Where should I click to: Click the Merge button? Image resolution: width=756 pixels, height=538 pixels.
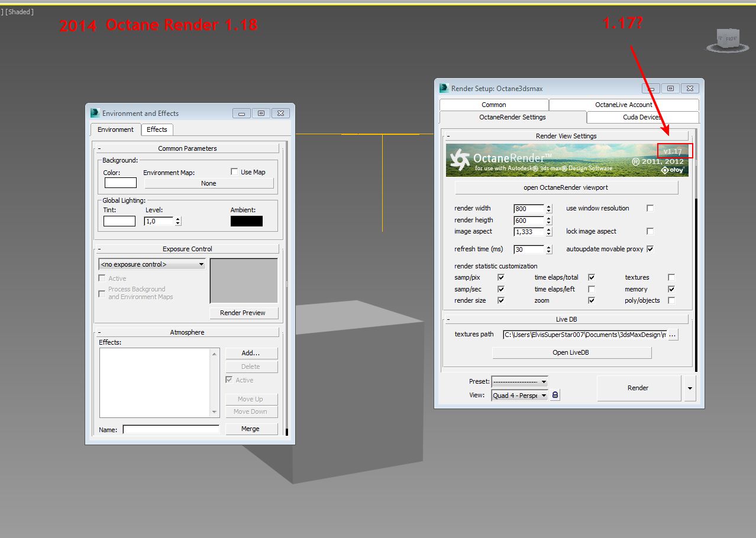point(250,429)
